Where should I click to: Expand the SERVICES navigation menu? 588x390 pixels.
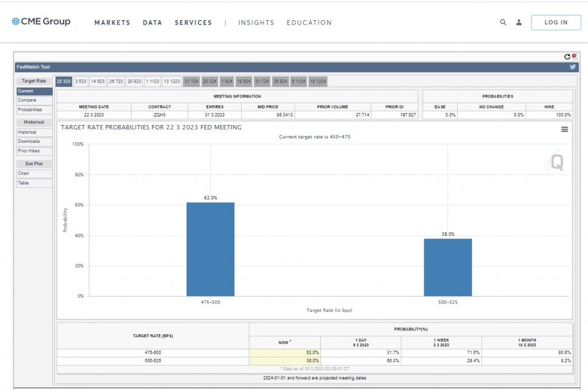(193, 23)
